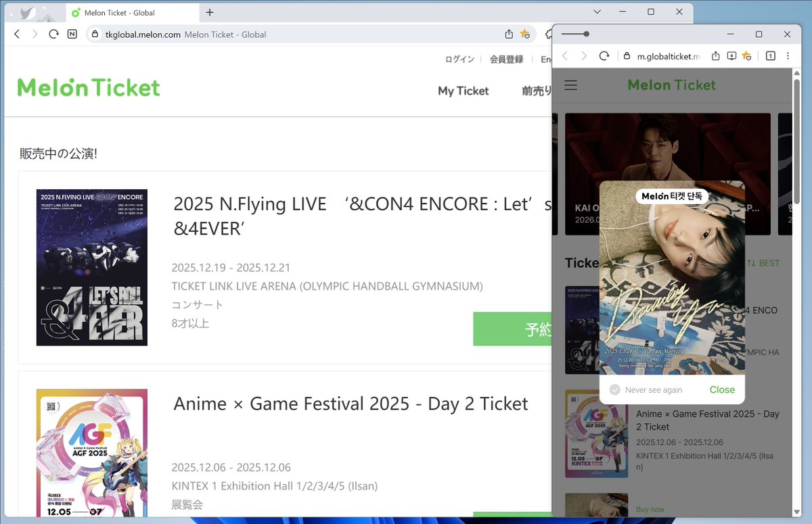
Task: Click 2025.12.19 - 2025.12.21 date text
Action: click(231, 268)
